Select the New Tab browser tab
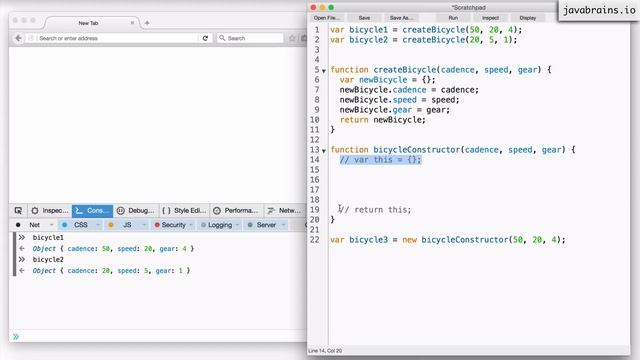The height and width of the screenshot is (360, 640). coord(89,23)
